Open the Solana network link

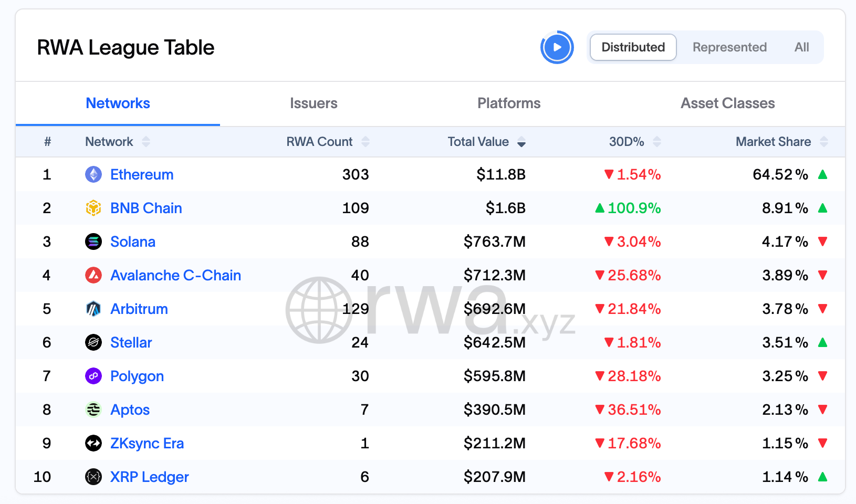pyautogui.click(x=133, y=241)
